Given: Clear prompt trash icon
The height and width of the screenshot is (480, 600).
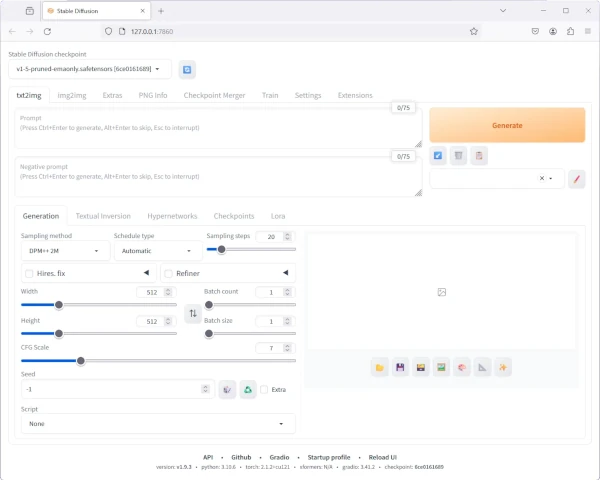Looking at the screenshot, I should (x=458, y=155).
